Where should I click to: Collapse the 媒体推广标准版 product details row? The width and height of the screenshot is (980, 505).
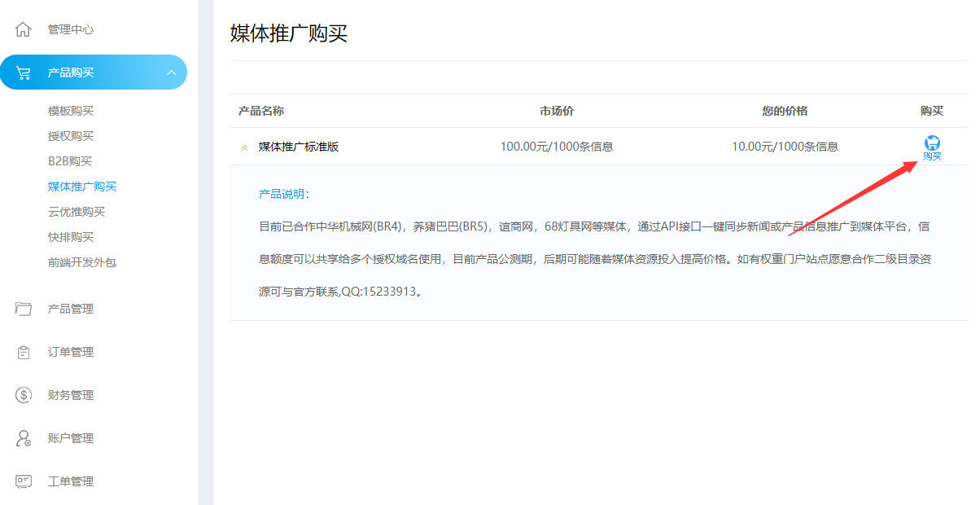click(x=244, y=147)
